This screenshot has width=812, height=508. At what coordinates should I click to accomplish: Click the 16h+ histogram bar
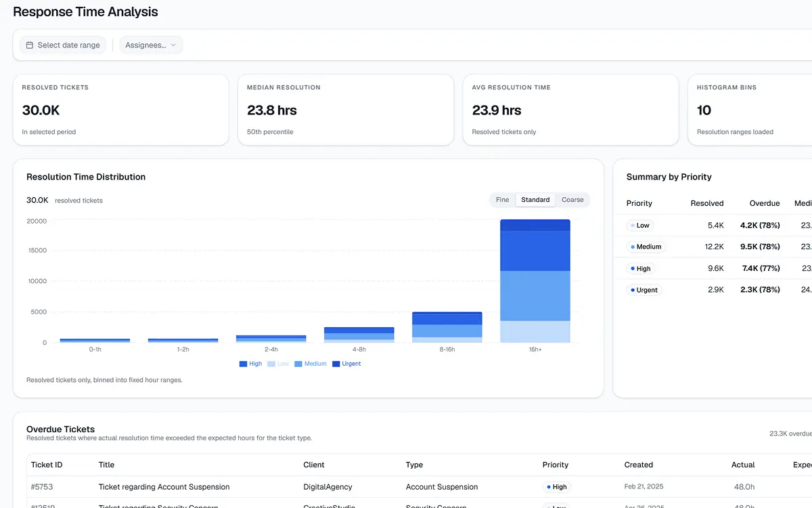[535, 281]
